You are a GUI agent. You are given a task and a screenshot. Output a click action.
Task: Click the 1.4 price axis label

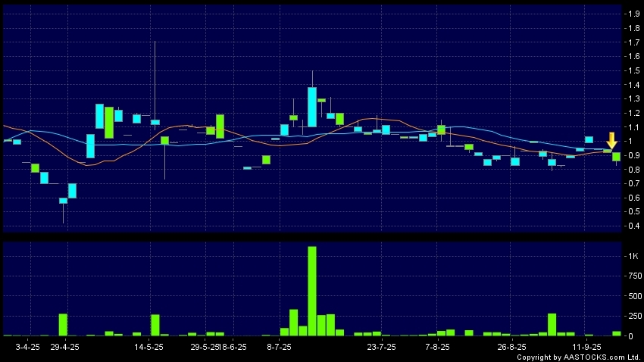pos(634,85)
